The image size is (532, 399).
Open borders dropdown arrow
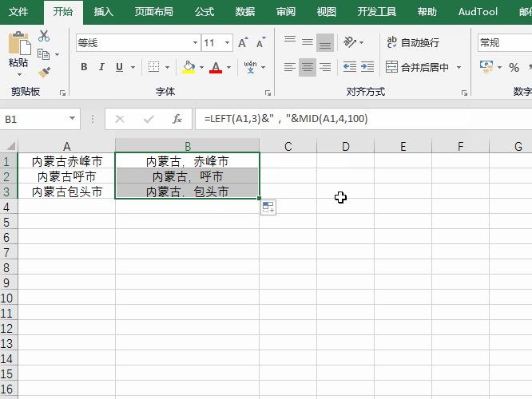167,67
